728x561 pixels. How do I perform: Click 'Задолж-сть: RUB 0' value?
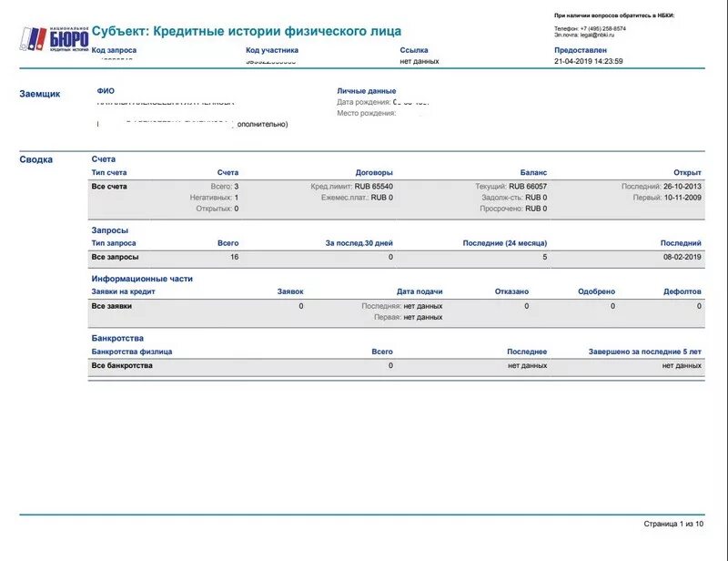click(x=514, y=198)
